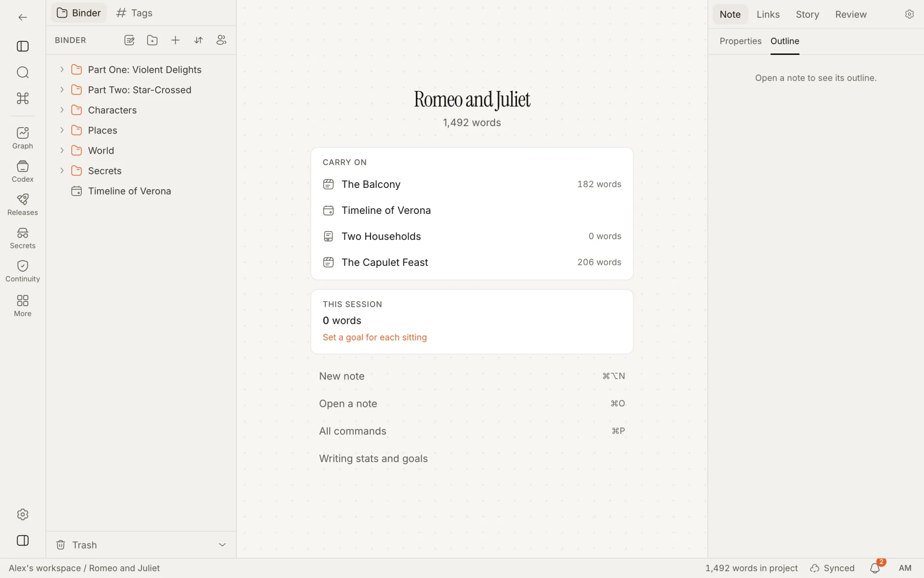The width and height of the screenshot is (924, 578).
Task: Open All commands
Action: tap(472, 431)
